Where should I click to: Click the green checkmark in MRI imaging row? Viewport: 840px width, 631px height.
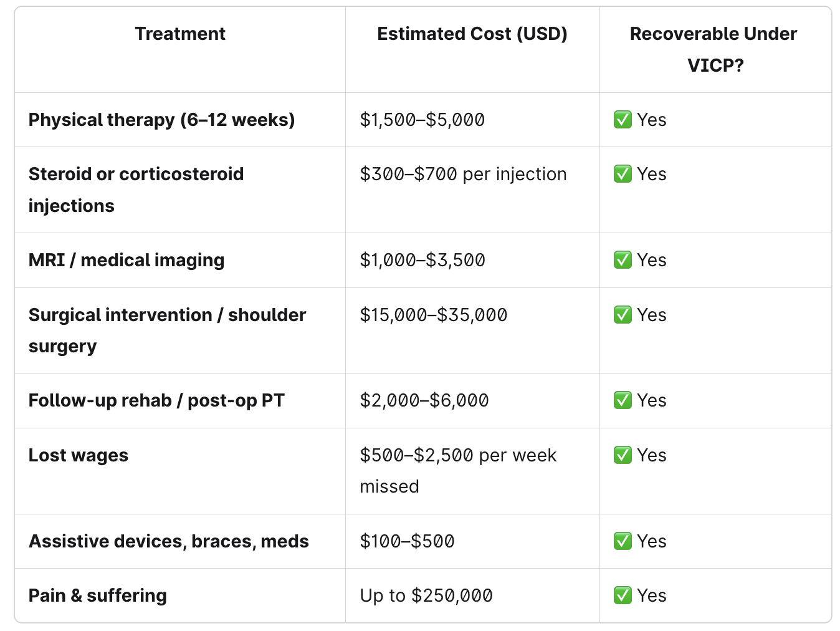(623, 260)
